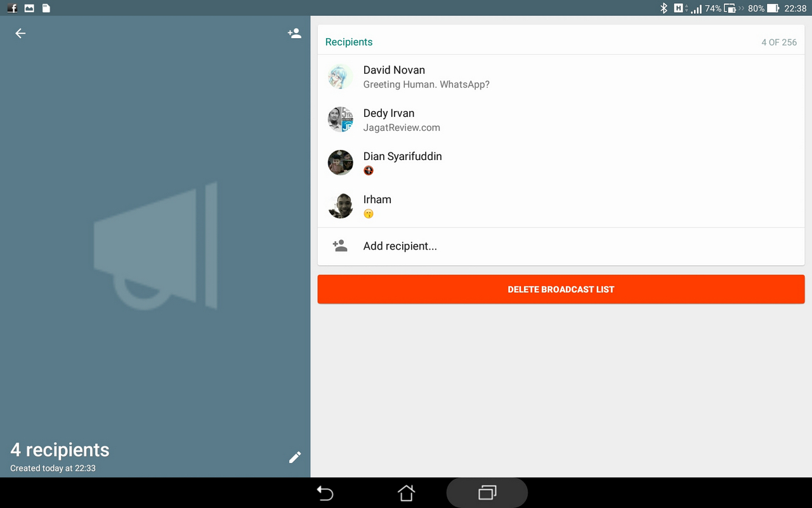Select Dedy Irvan recipient name
This screenshot has width=812, height=508.
click(x=389, y=113)
